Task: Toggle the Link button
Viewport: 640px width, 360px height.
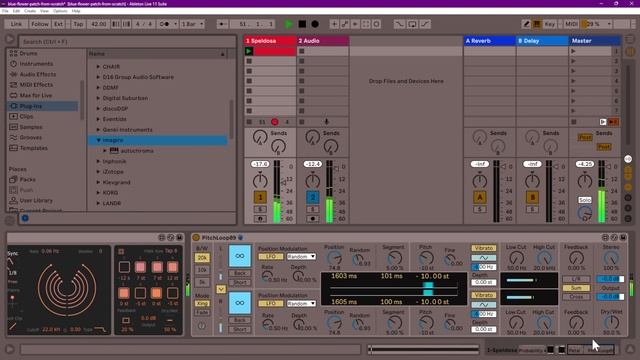Action: tap(16, 24)
